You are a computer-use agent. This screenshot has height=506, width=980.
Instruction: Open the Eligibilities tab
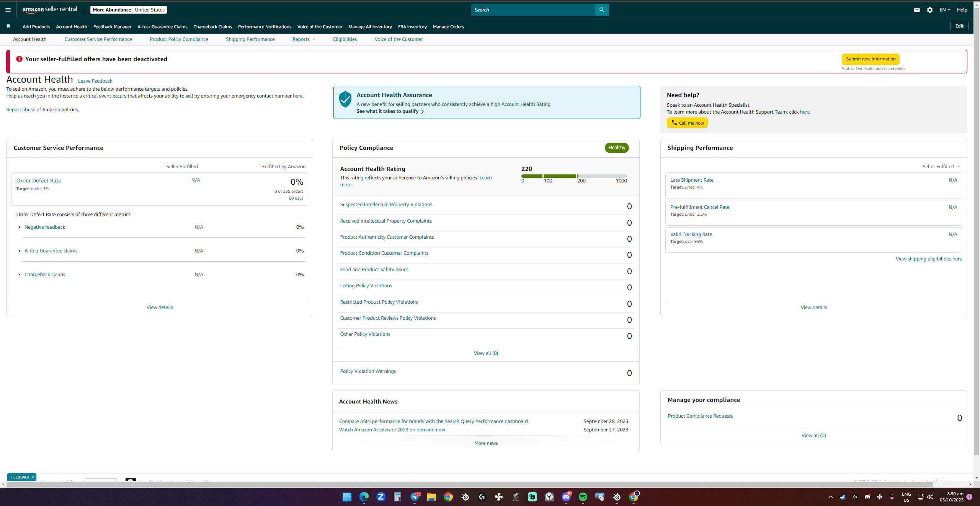[x=345, y=39]
